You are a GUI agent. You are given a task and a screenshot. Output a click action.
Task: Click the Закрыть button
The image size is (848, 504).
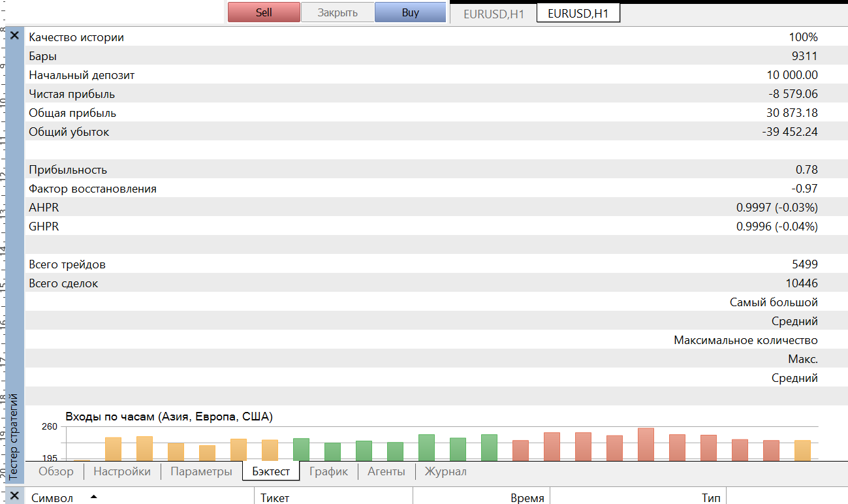pyautogui.click(x=338, y=12)
